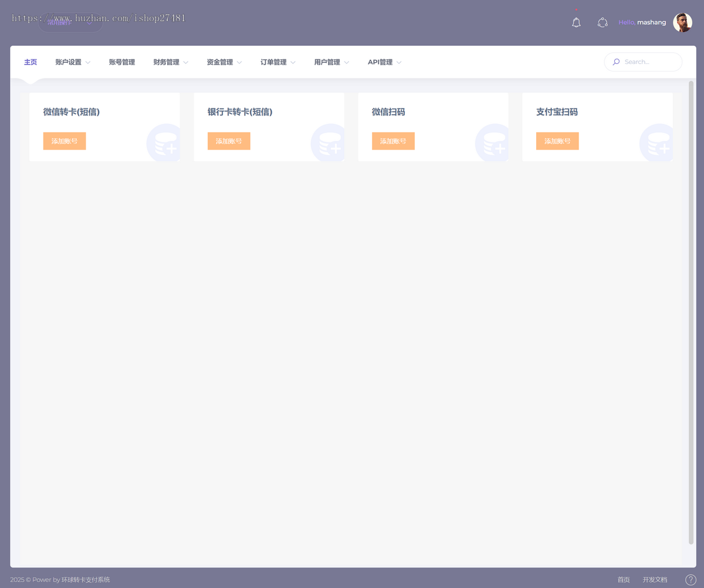Select the API管理 menu label
Image resolution: width=704 pixels, height=588 pixels.
pyautogui.click(x=380, y=62)
